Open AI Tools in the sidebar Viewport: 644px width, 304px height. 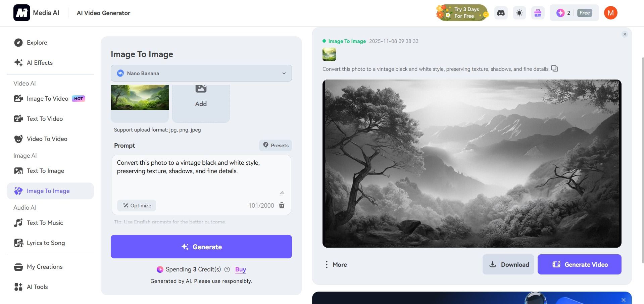click(x=50, y=287)
